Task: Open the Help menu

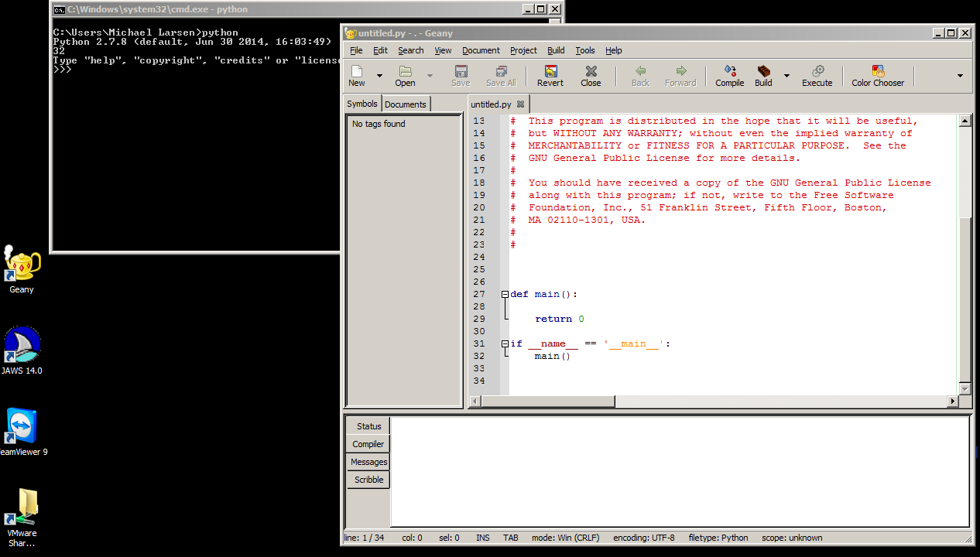Action: pos(614,50)
